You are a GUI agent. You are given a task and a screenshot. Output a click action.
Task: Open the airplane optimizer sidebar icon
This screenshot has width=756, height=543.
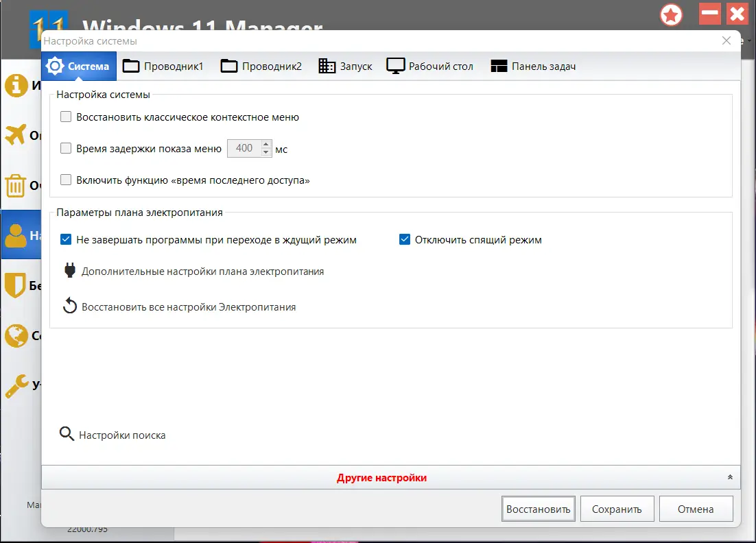[15, 134]
